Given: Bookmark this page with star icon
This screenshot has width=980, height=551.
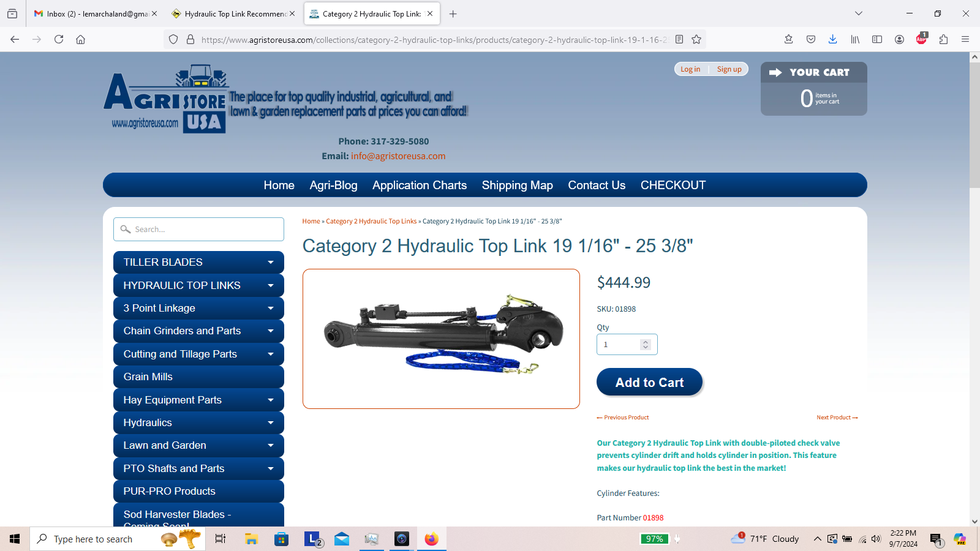Looking at the screenshot, I should point(696,39).
